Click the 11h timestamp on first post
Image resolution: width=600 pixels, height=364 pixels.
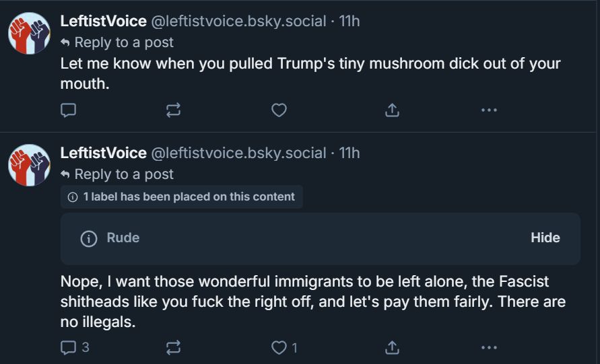pos(349,21)
